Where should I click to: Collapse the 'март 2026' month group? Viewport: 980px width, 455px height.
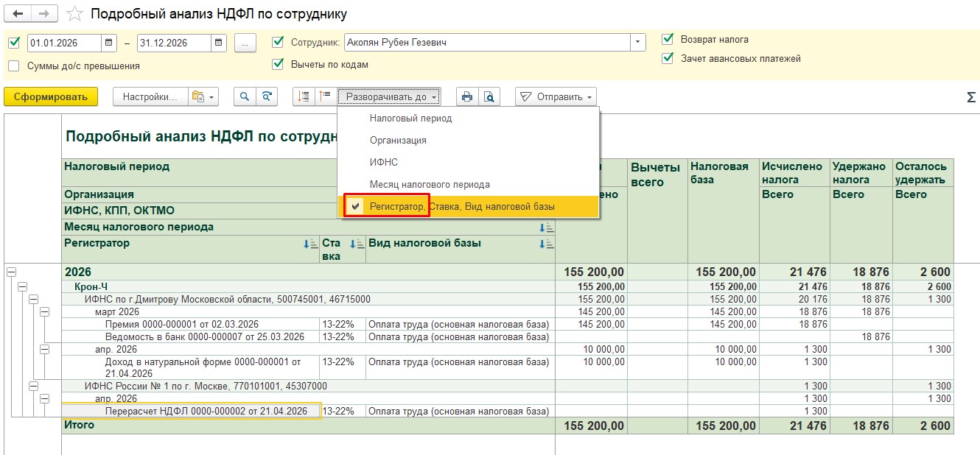(44, 312)
